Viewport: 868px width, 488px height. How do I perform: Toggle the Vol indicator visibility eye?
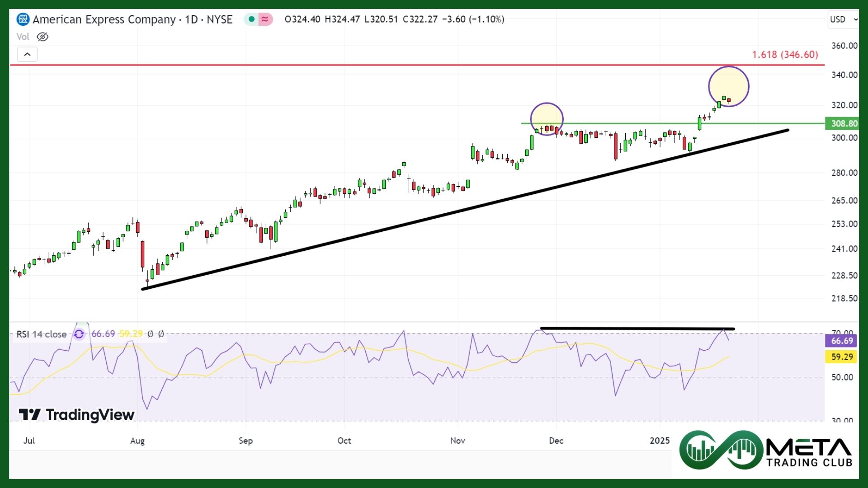42,37
